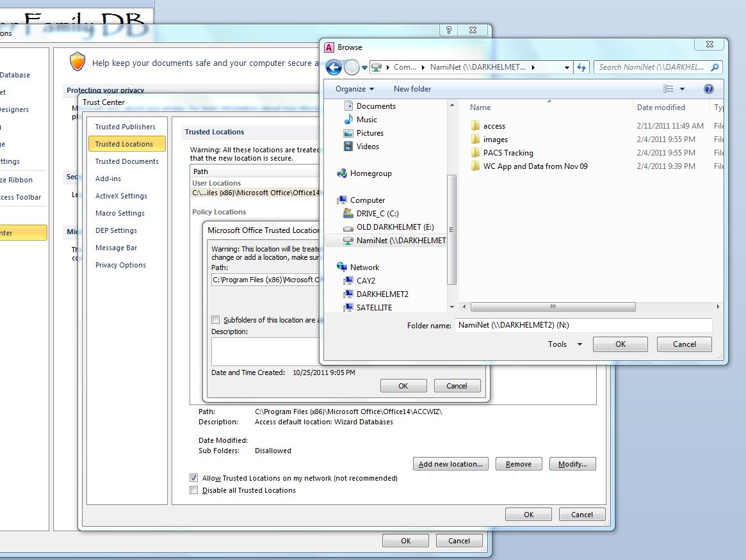Click Cancel in the Trust Center dialog
Image resolution: width=746 pixels, height=560 pixels.
click(x=582, y=515)
